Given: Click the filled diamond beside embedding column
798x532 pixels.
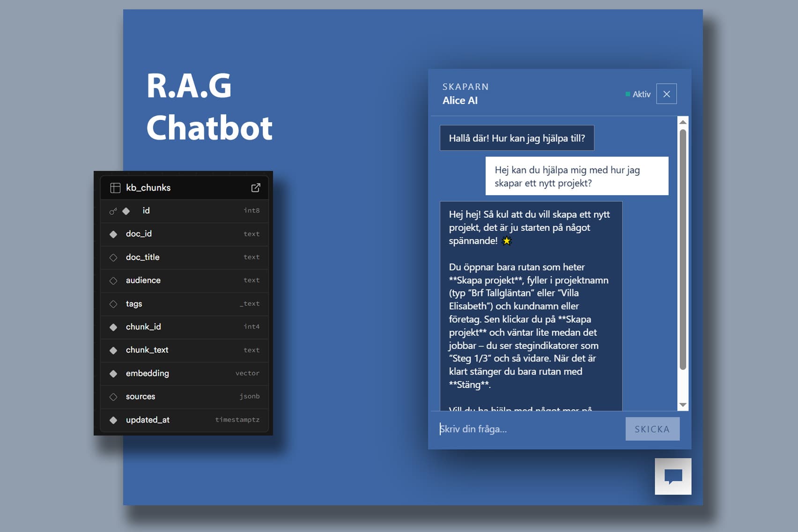Looking at the screenshot, I should (113, 374).
